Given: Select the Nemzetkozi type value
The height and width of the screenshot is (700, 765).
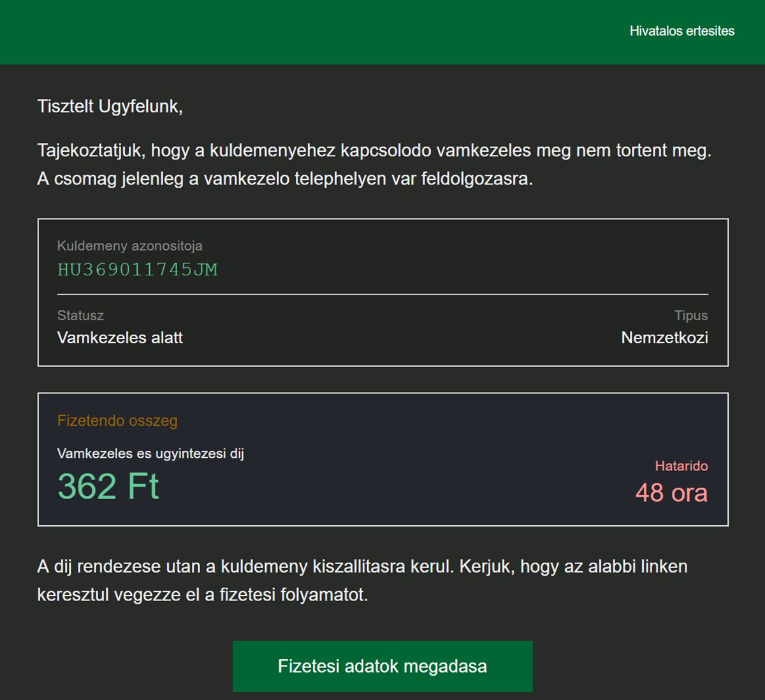Looking at the screenshot, I should pos(664,337).
